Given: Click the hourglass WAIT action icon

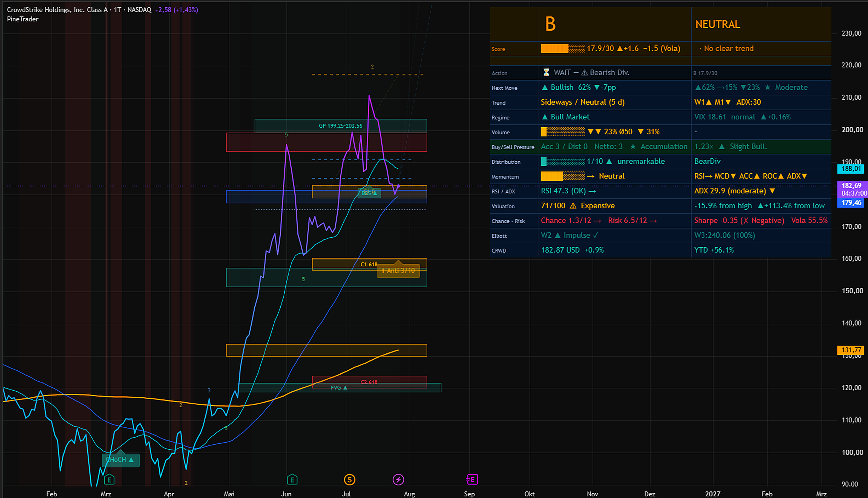Looking at the screenshot, I should point(546,73).
